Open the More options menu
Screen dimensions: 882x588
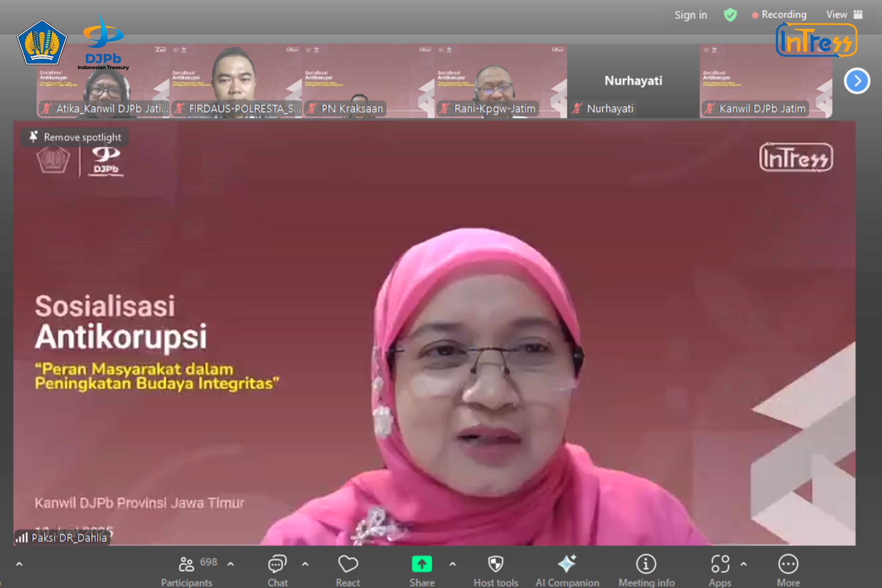pyautogui.click(x=788, y=570)
